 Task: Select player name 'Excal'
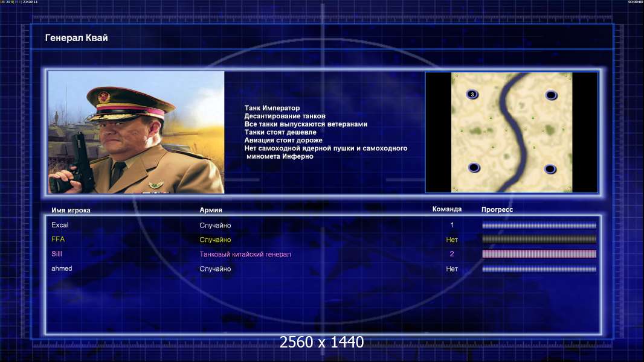60,225
